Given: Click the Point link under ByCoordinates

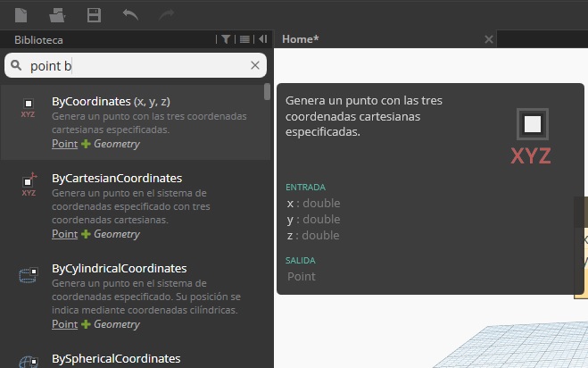Looking at the screenshot, I should [64, 144].
